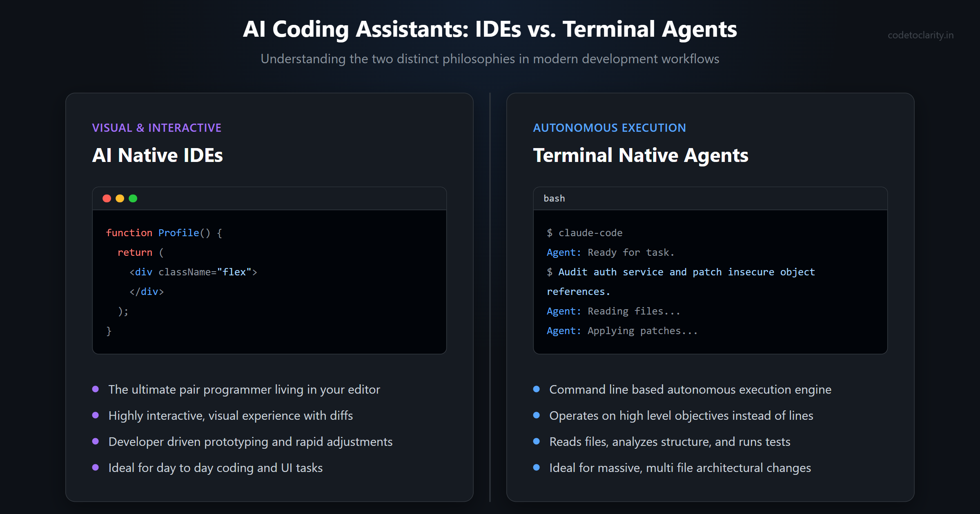Click 'Ideal for massive, multi file architectural changes'
The image size is (980, 514).
coord(680,468)
